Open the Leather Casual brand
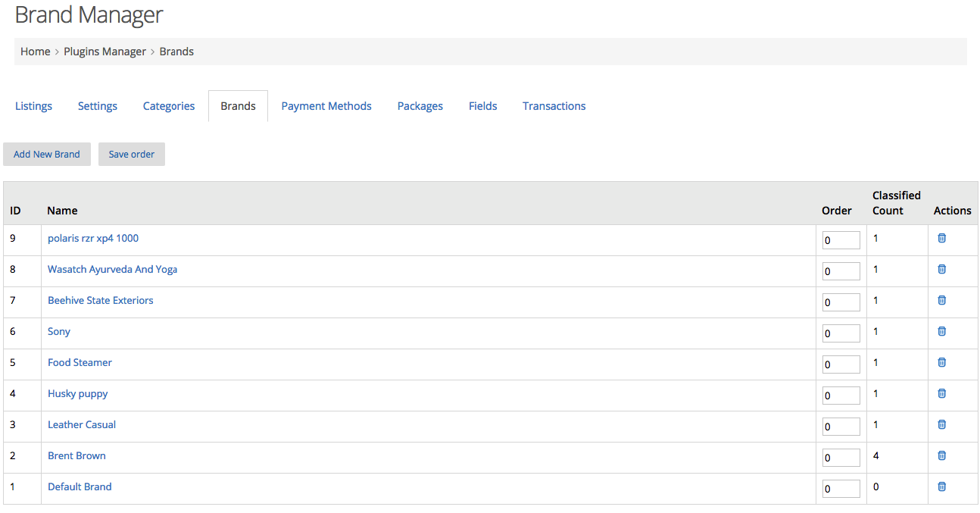Viewport: 980px width, 513px height. pos(82,424)
